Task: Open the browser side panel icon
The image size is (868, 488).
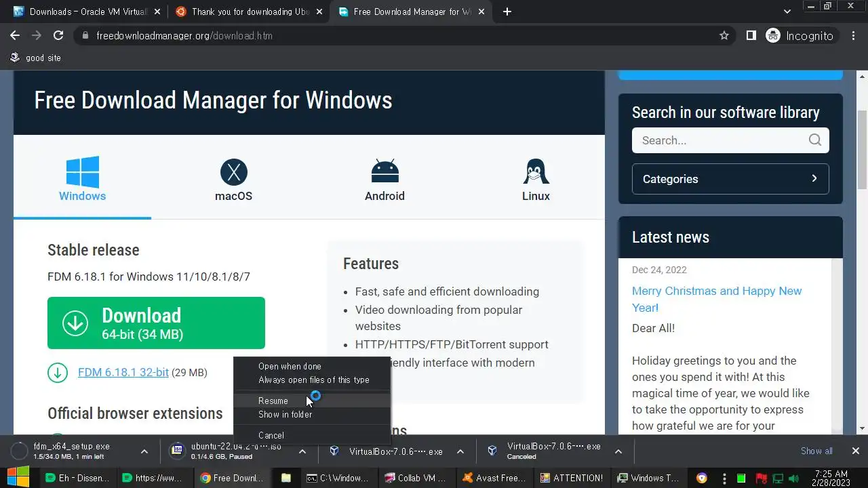Action: 751,35
